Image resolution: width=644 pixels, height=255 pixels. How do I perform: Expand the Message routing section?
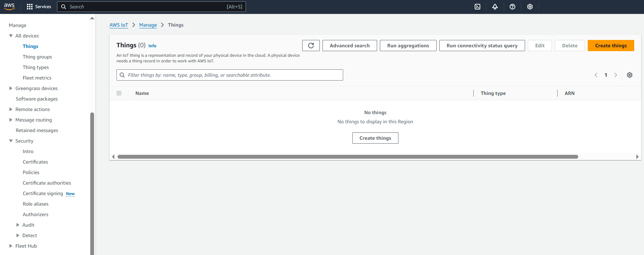(x=11, y=120)
